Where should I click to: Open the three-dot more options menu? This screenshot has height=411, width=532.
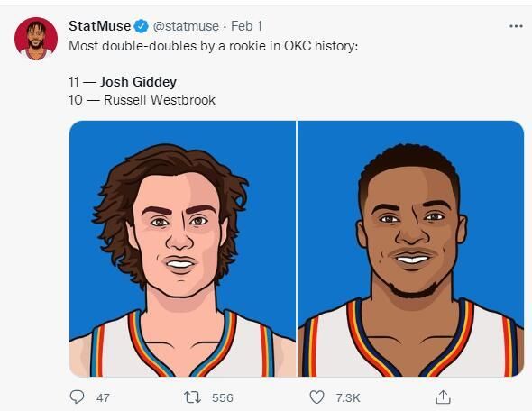click(x=516, y=26)
